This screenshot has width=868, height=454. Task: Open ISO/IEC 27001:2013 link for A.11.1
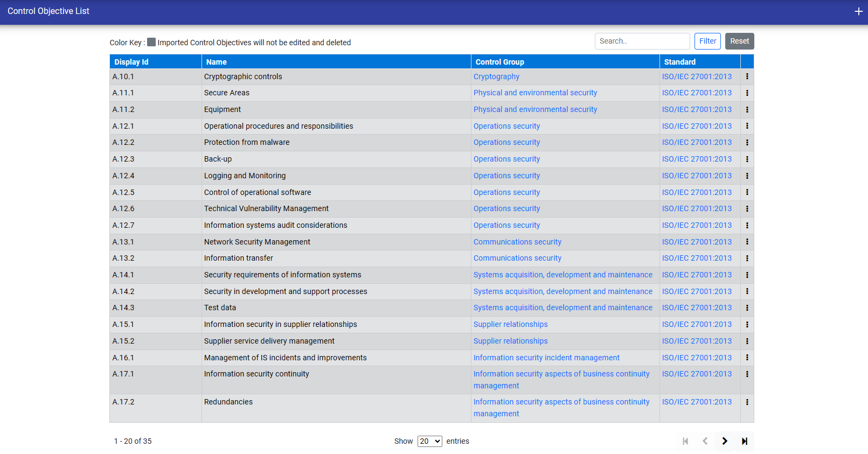pos(697,93)
